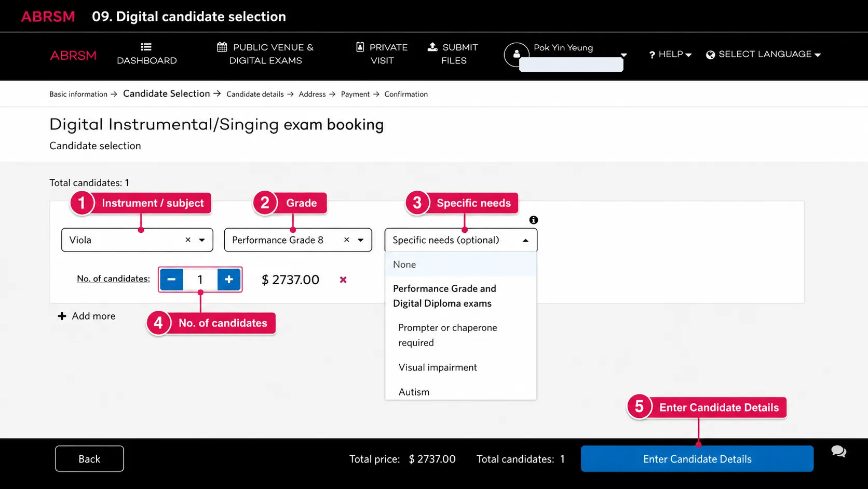The height and width of the screenshot is (489, 868).
Task: Click Performance Grade and Digital Diploma exams heading
Action: pos(444,296)
